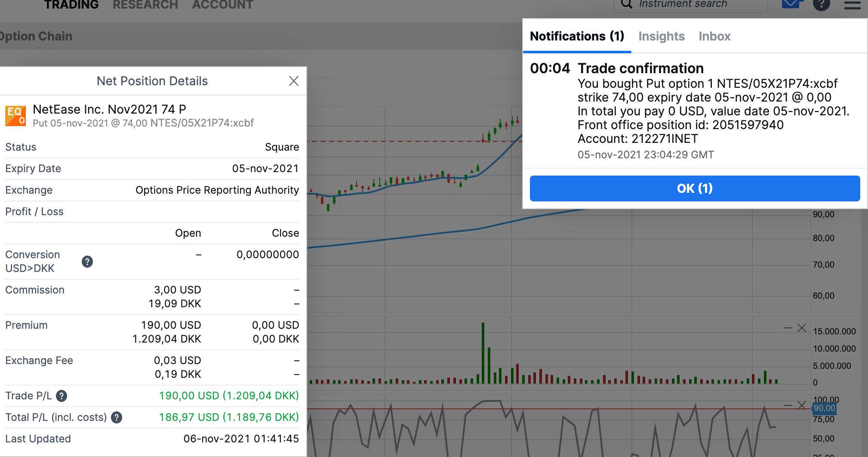
Task: Collapse the oscillator panel at the bottom
Action: [788, 405]
